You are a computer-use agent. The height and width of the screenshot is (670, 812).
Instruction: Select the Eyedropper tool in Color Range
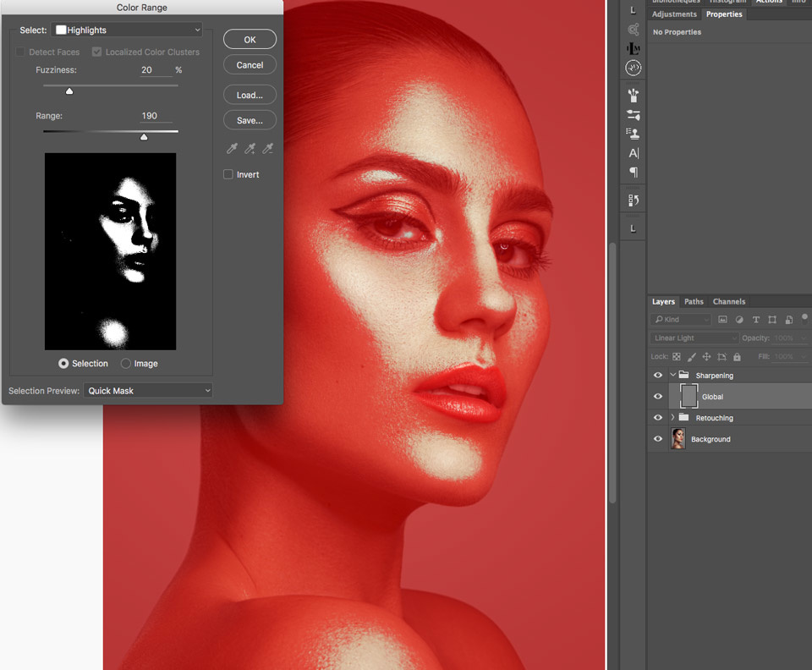point(232,149)
